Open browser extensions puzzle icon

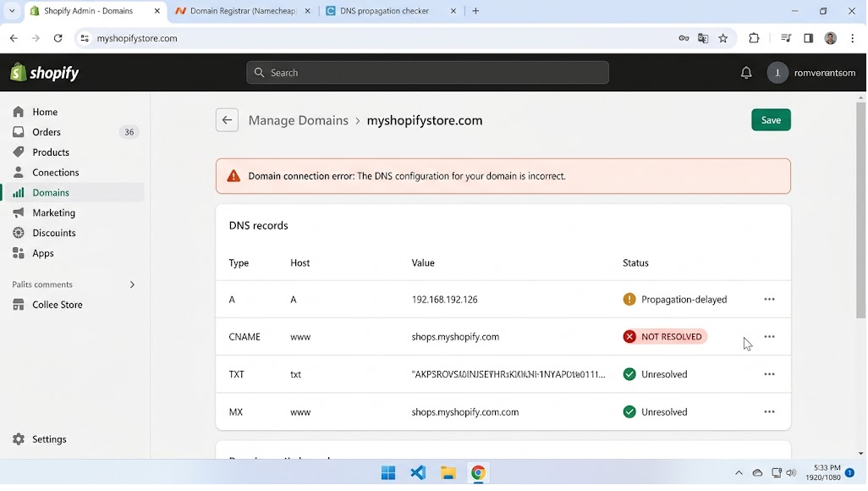(x=754, y=38)
